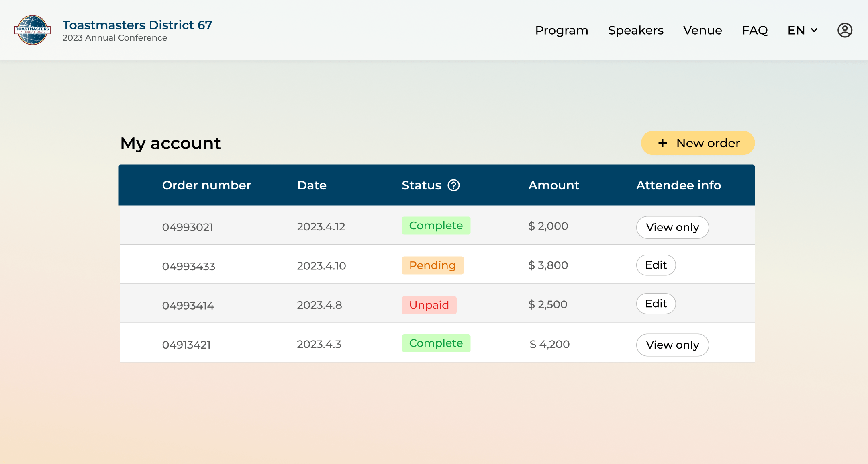Click the red Unpaid status badge

[x=429, y=305]
